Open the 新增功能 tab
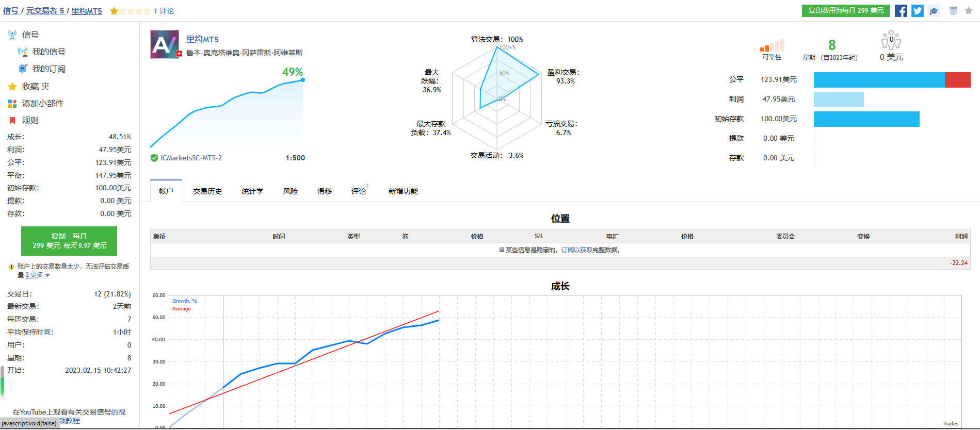980x430 pixels. (403, 191)
